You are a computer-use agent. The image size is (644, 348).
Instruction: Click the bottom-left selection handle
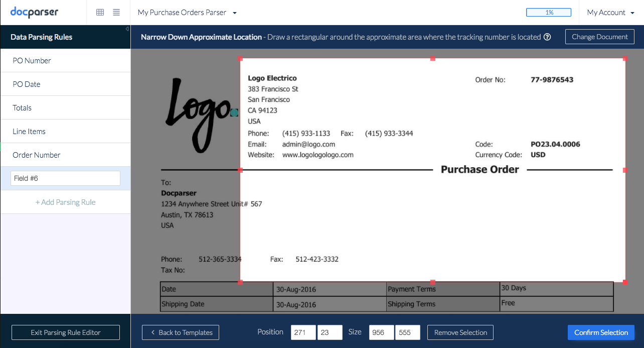(240, 282)
